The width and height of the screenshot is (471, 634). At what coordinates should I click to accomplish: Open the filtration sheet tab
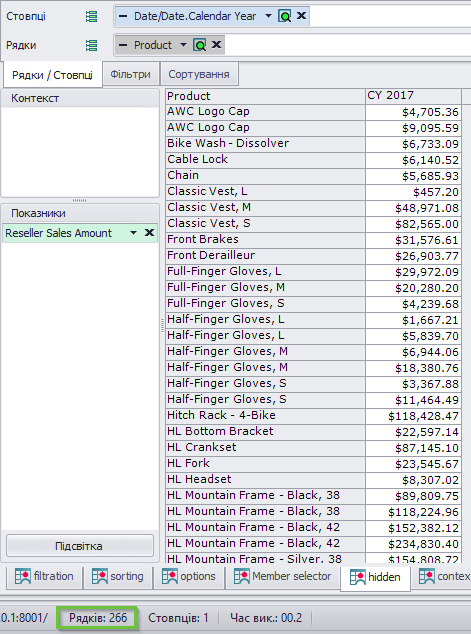click(44, 576)
